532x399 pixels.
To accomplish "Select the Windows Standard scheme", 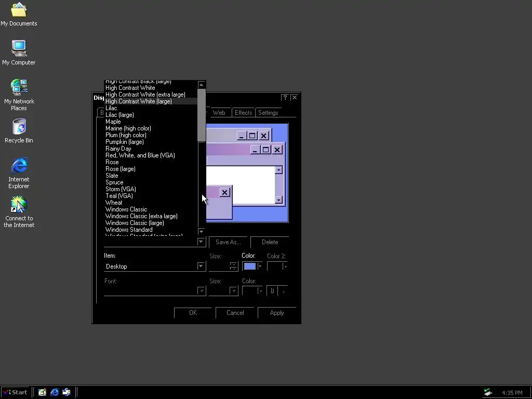I will (151, 230).
